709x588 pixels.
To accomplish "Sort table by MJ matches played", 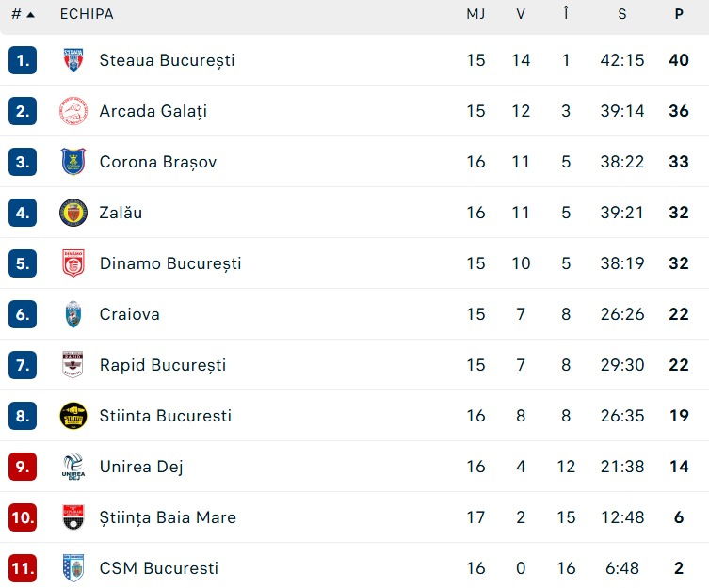I will (x=475, y=14).
